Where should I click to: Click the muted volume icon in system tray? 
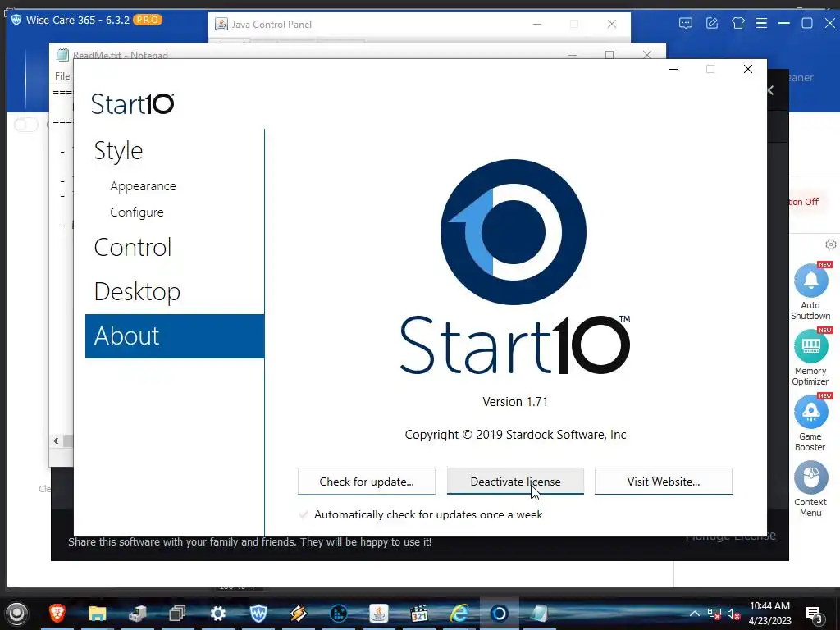733,614
